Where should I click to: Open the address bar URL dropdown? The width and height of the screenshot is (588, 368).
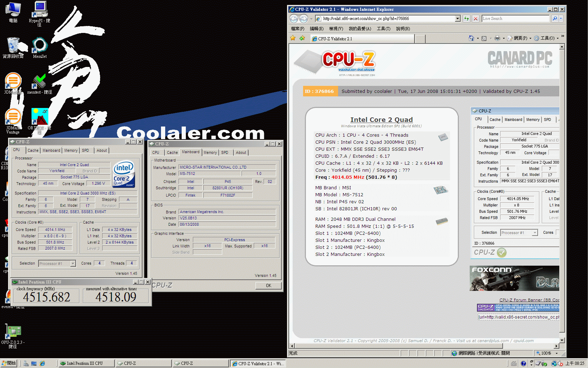pyautogui.click(x=457, y=19)
